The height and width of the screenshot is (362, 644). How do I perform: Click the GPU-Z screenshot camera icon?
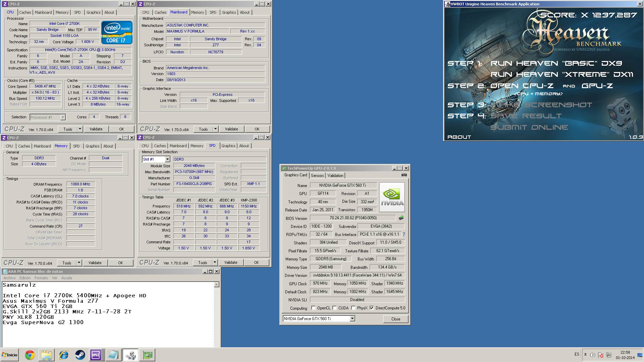[404, 175]
